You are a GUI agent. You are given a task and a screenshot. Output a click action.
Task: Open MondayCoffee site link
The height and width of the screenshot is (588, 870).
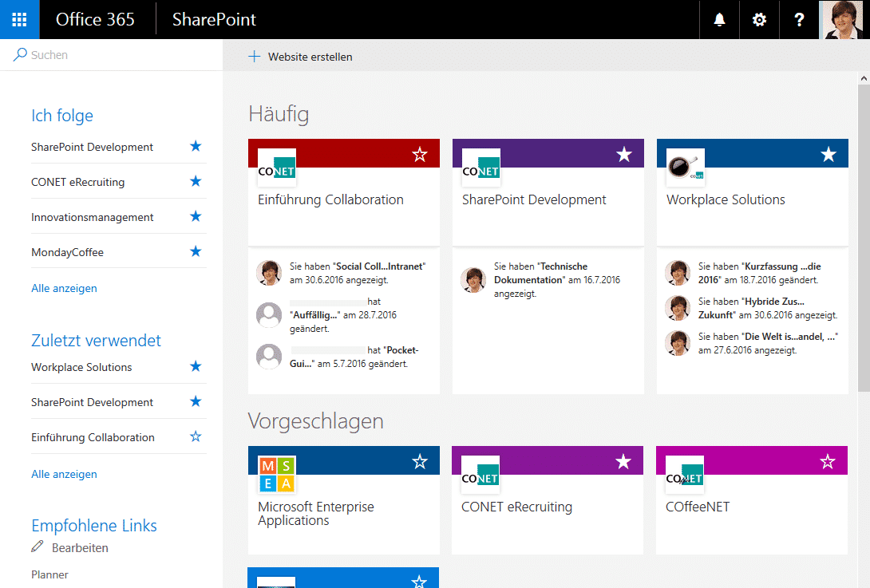[x=67, y=252]
